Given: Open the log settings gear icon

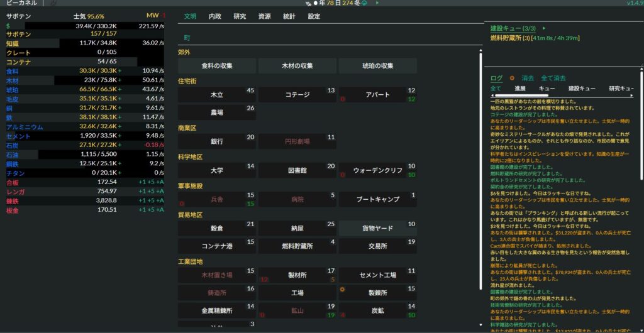Looking at the screenshot, I should point(511,79).
